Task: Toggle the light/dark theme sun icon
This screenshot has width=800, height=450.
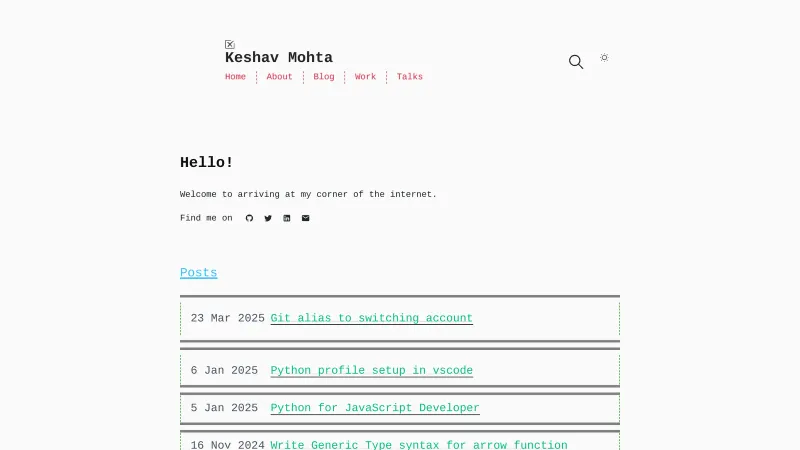Action: [x=604, y=58]
